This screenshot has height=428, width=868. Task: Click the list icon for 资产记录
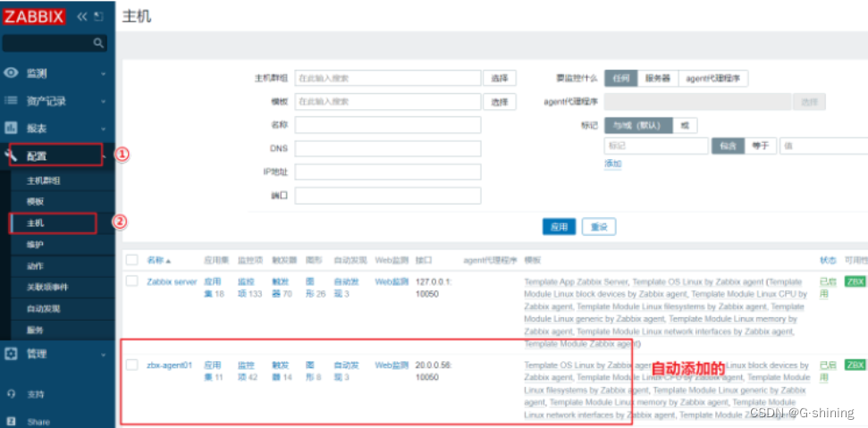click(11, 101)
